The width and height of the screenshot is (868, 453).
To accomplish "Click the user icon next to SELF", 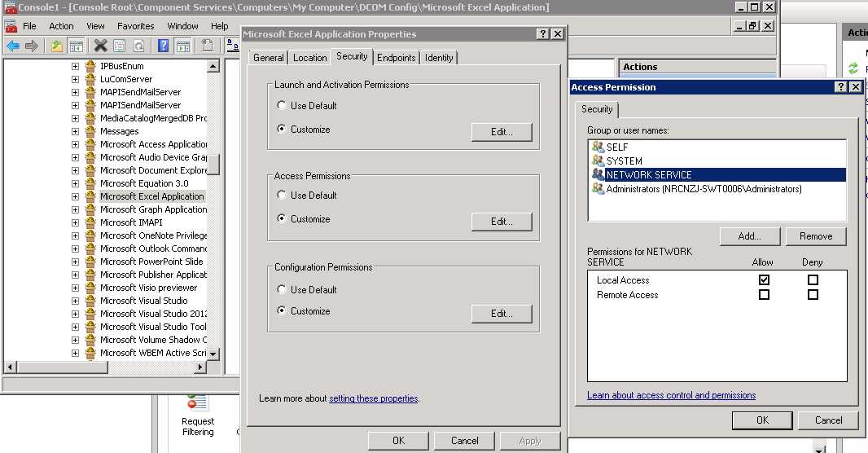I will 598,147.
